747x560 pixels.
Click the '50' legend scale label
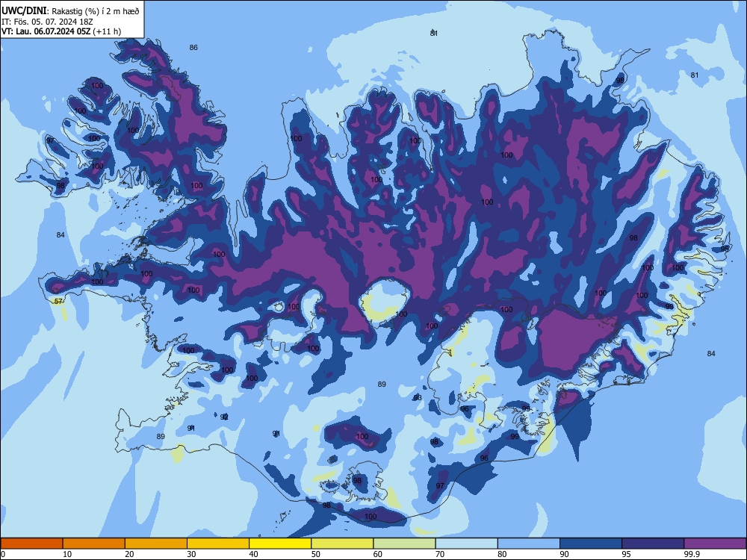coord(315,554)
